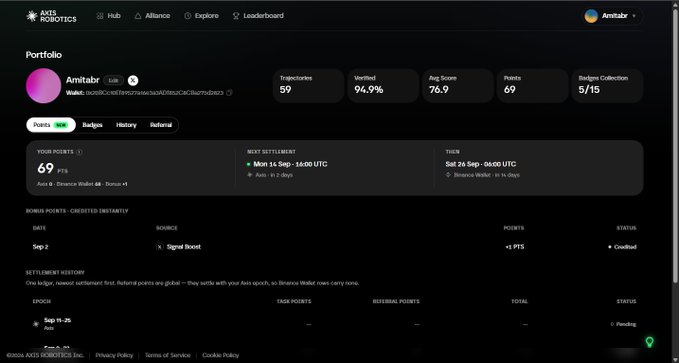Open the Terms of Service link
679x363 pixels.
[x=168, y=355]
